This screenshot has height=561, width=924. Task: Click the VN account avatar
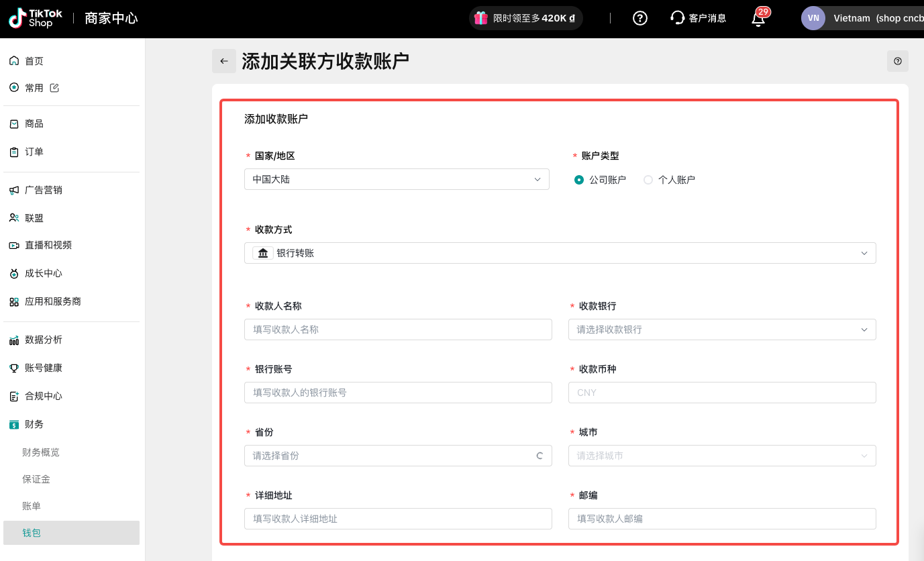[x=813, y=18]
